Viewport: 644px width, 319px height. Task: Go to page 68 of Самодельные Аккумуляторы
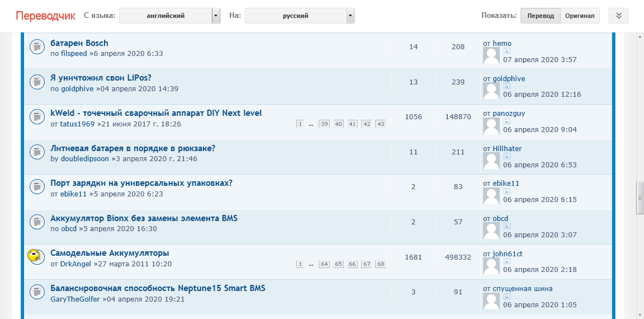[381, 264]
